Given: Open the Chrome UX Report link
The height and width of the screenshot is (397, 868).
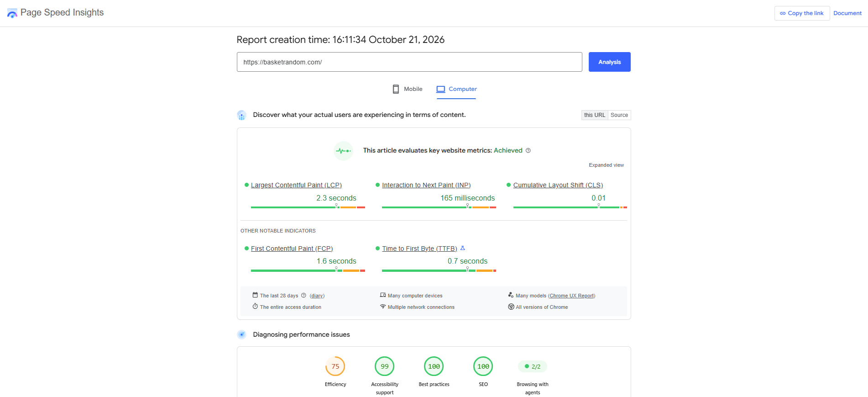Looking at the screenshot, I should coord(571,296).
